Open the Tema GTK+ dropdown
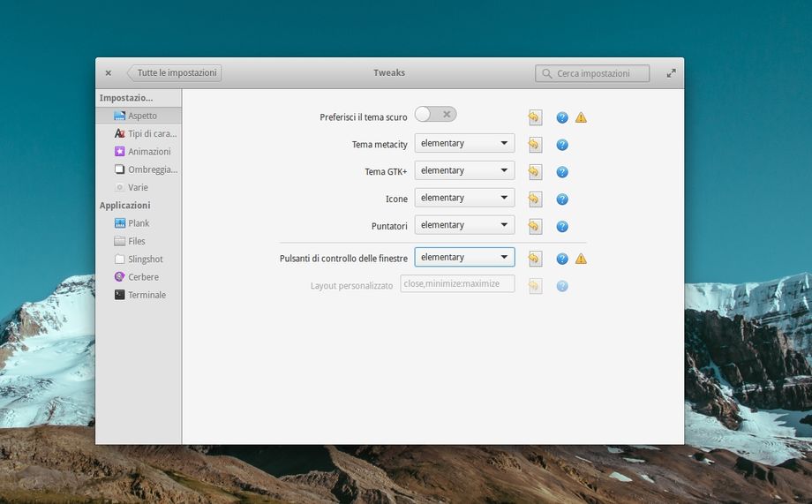 (x=464, y=171)
